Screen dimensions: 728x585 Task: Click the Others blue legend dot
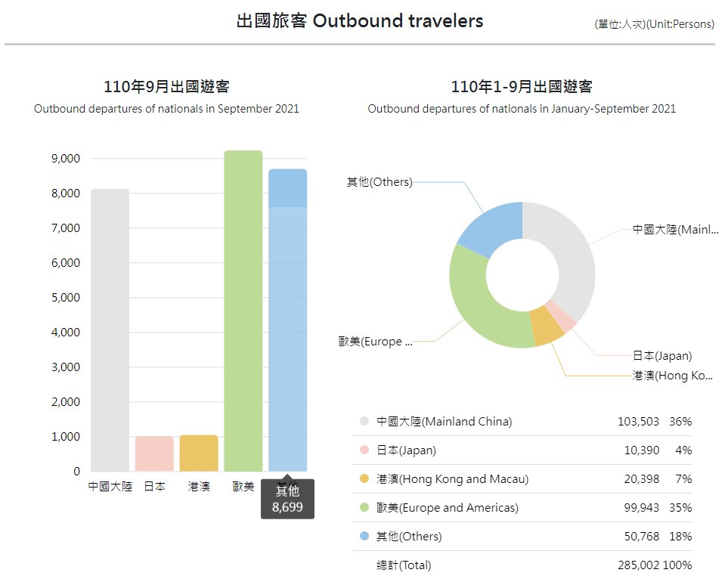(364, 536)
